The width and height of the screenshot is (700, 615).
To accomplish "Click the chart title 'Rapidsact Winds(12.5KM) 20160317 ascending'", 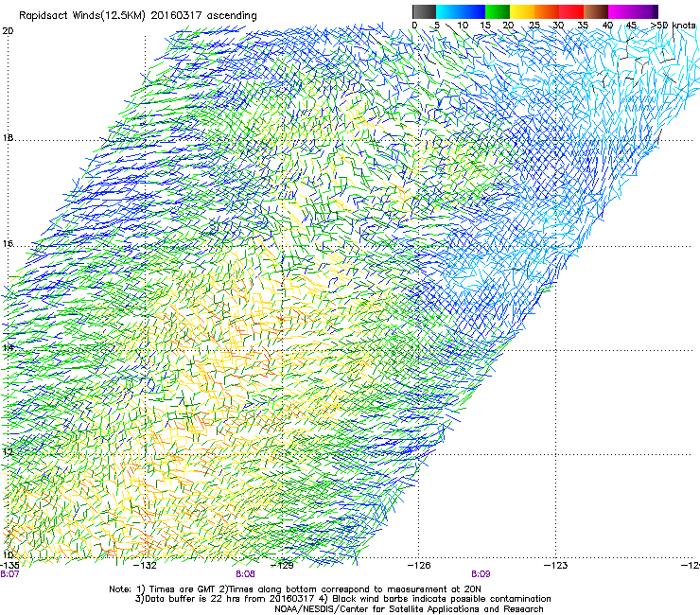I will [138, 16].
